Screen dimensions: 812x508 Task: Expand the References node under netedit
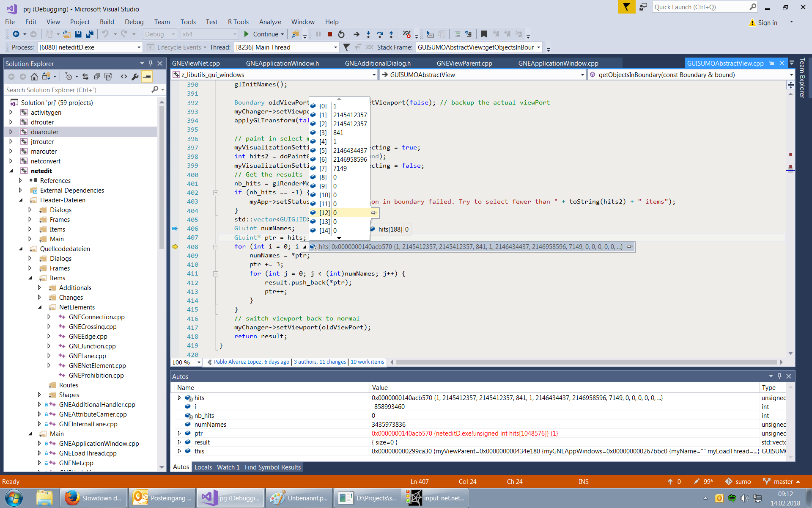(x=20, y=180)
